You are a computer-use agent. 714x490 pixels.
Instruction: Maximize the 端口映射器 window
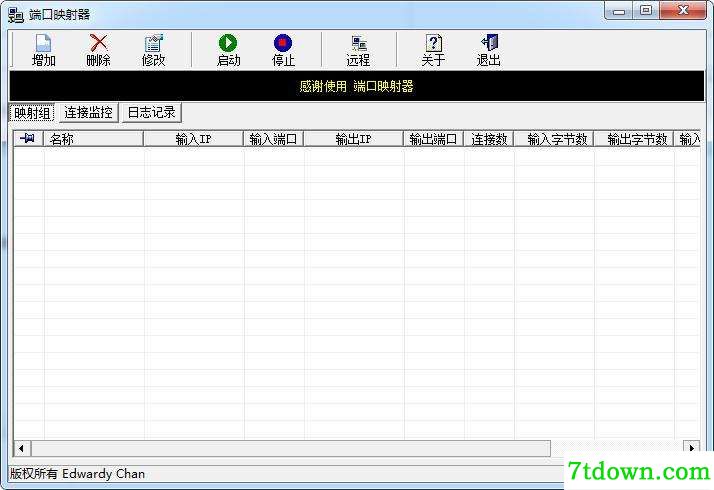(x=646, y=11)
